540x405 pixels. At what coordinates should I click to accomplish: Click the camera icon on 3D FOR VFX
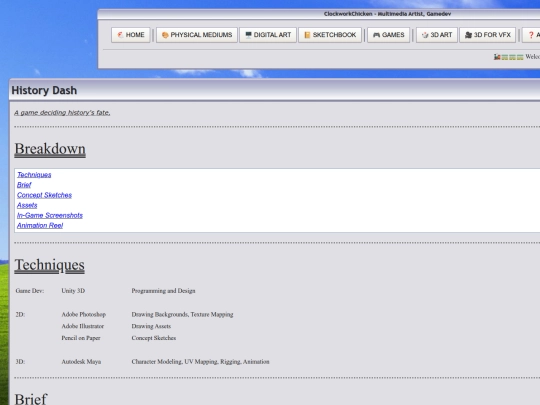468,35
